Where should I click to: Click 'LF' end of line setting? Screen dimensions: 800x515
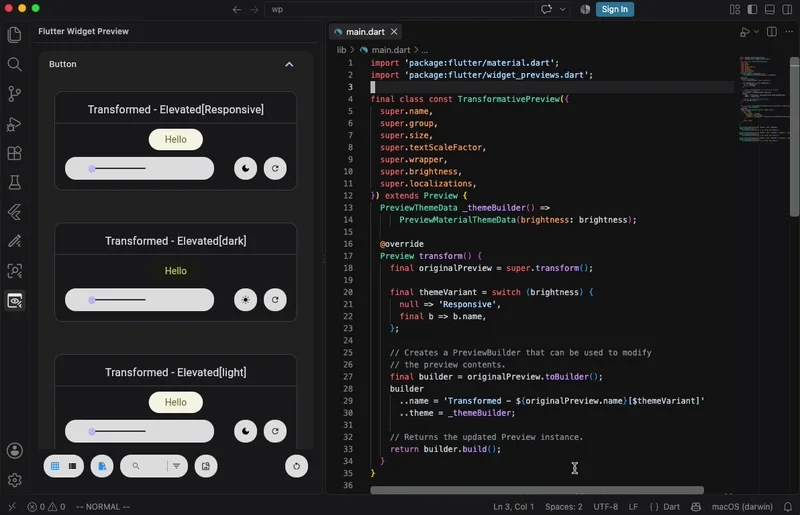pos(633,507)
